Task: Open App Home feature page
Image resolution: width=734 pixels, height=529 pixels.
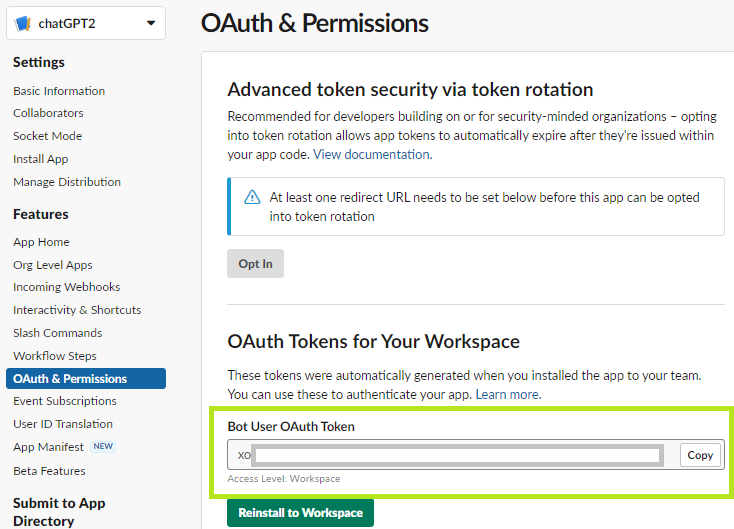Action: (x=41, y=242)
